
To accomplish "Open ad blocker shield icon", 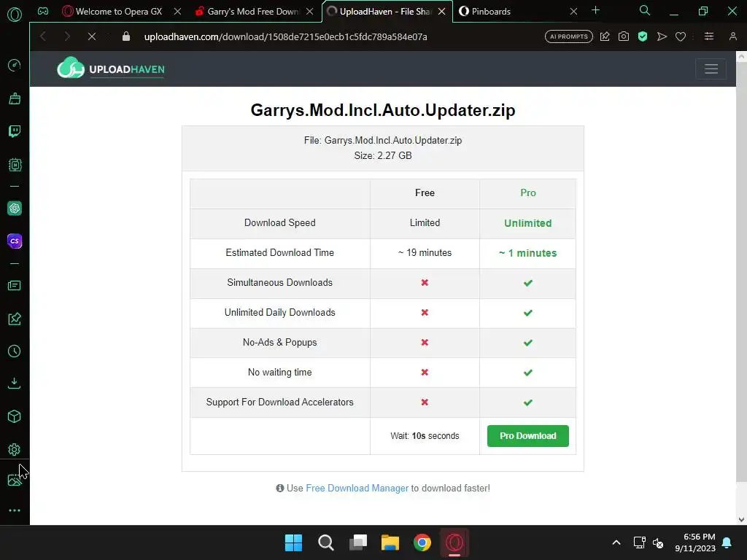I will click(643, 36).
